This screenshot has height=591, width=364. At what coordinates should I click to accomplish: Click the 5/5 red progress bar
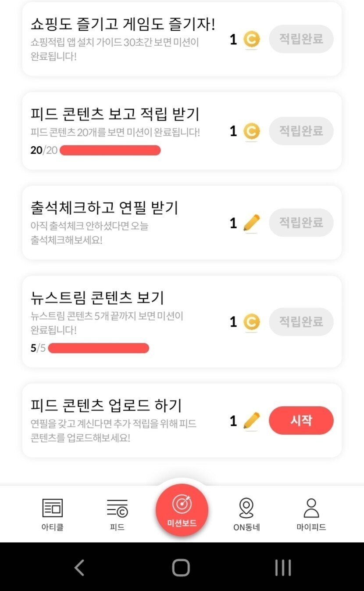tap(99, 349)
